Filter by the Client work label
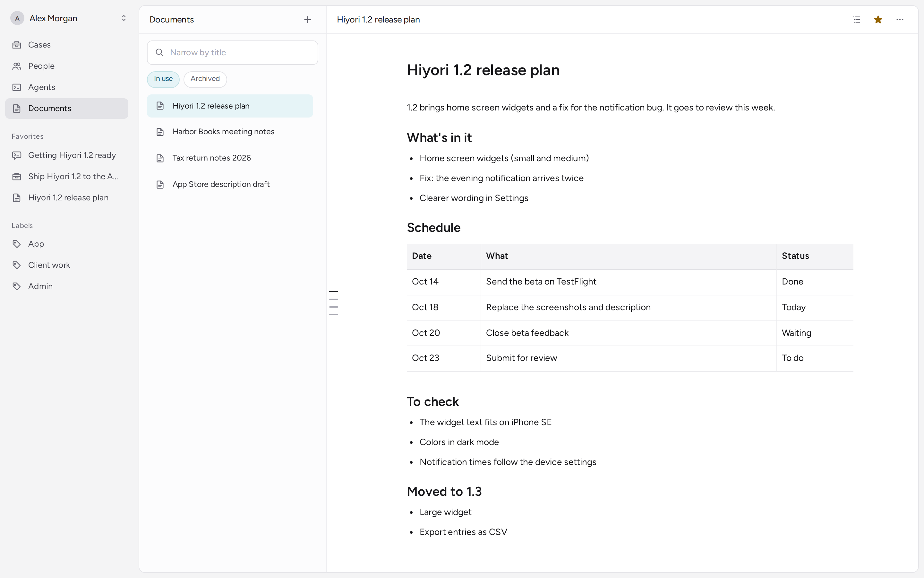 66,265
